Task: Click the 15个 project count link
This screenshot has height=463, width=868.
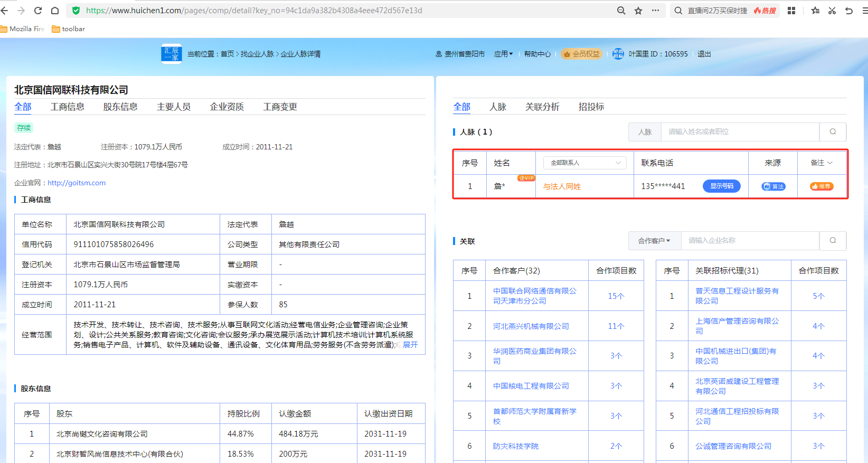Action: tap(616, 296)
